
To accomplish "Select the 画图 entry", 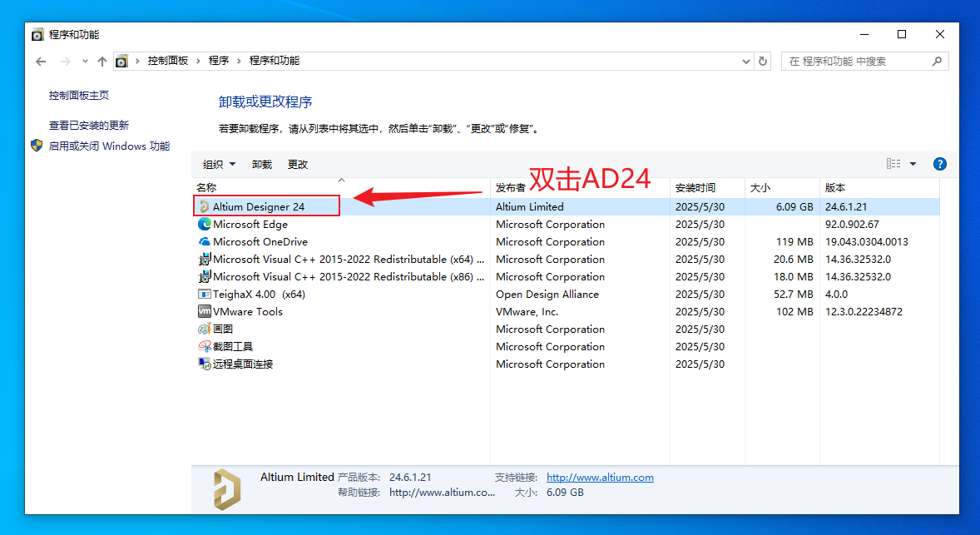I will pos(222,329).
